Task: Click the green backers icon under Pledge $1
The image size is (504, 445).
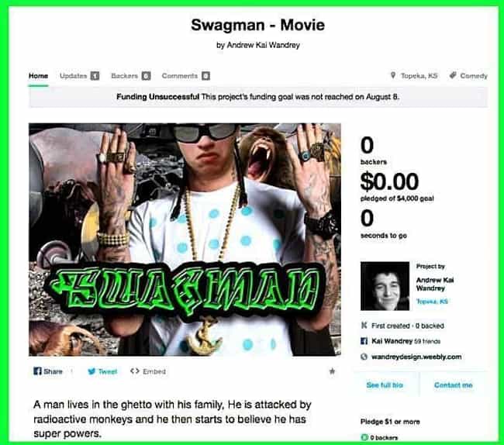Action: (364, 437)
